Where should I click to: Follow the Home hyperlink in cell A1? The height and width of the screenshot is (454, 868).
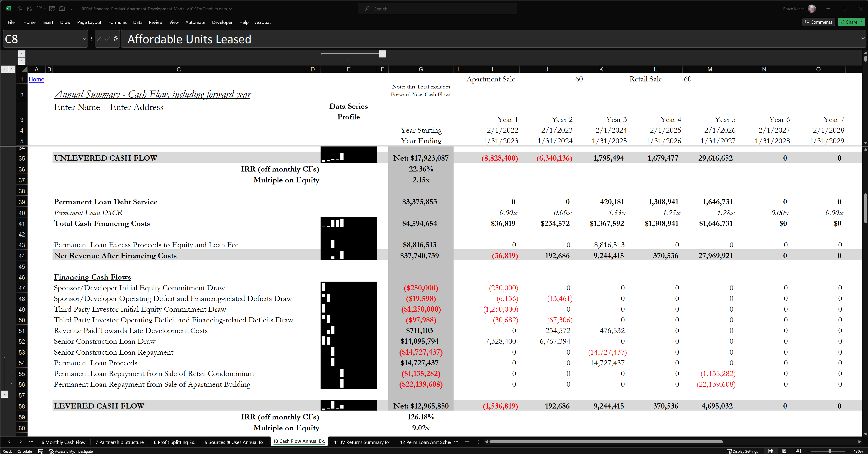pos(36,79)
